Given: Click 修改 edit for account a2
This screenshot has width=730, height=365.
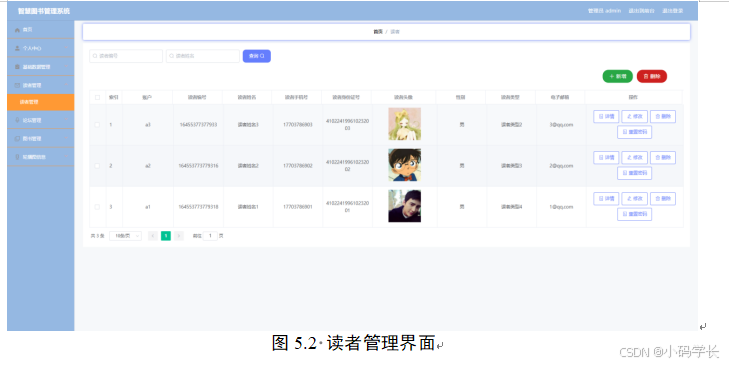Looking at the screenshot, I should 635,158.
